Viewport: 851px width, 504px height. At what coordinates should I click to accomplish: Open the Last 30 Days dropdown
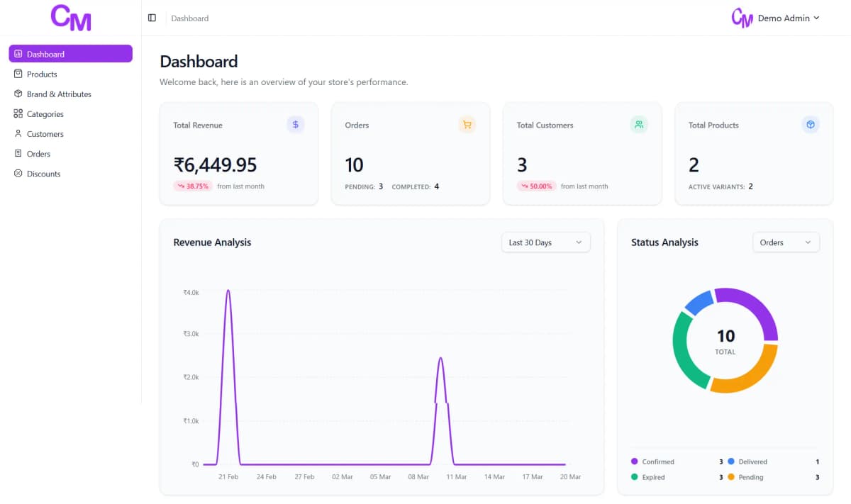pyautogui.click(x=545, y=242)
